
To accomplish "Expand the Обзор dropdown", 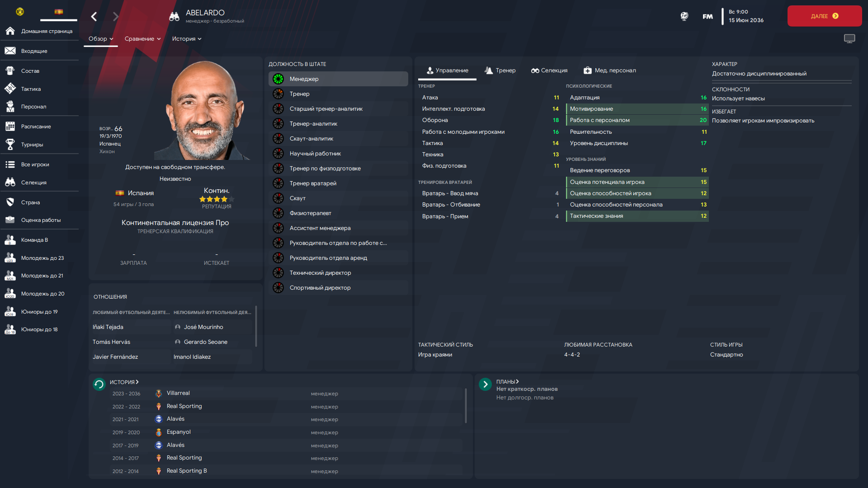I will click(101, 39).
